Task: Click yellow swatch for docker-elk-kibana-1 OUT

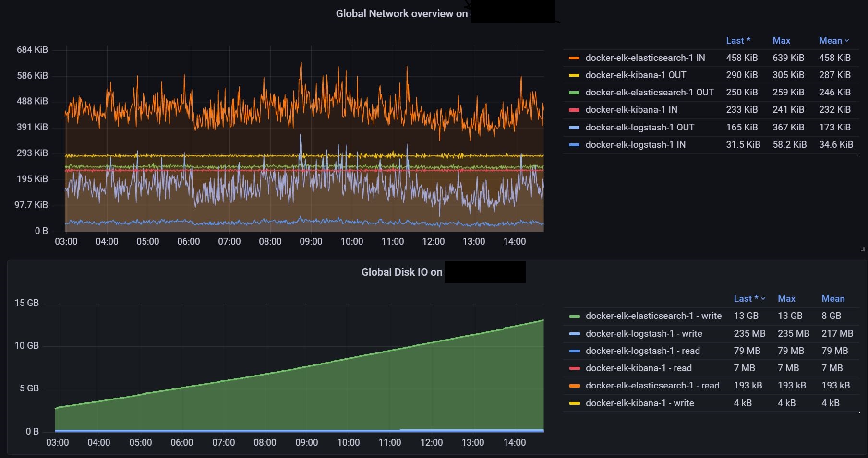Action: point(574,75)
